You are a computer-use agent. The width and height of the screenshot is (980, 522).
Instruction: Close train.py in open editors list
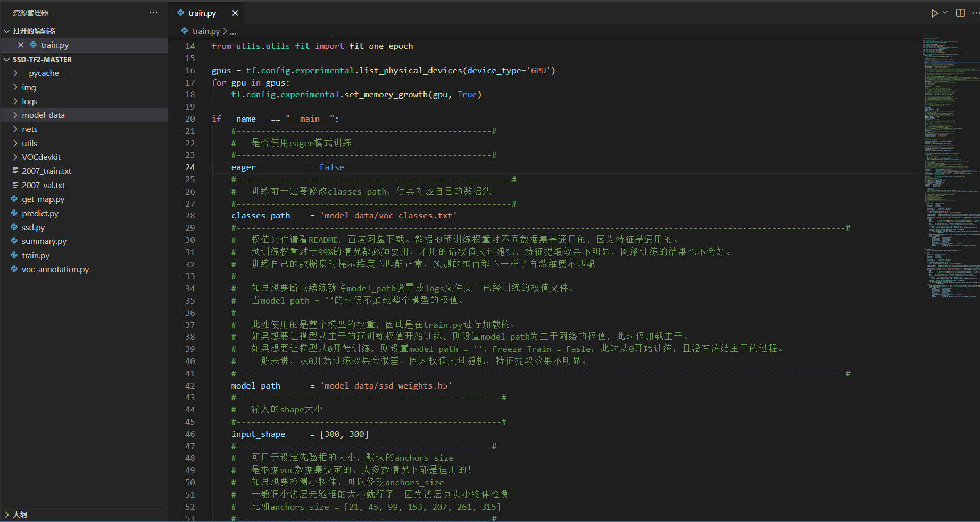21,45
